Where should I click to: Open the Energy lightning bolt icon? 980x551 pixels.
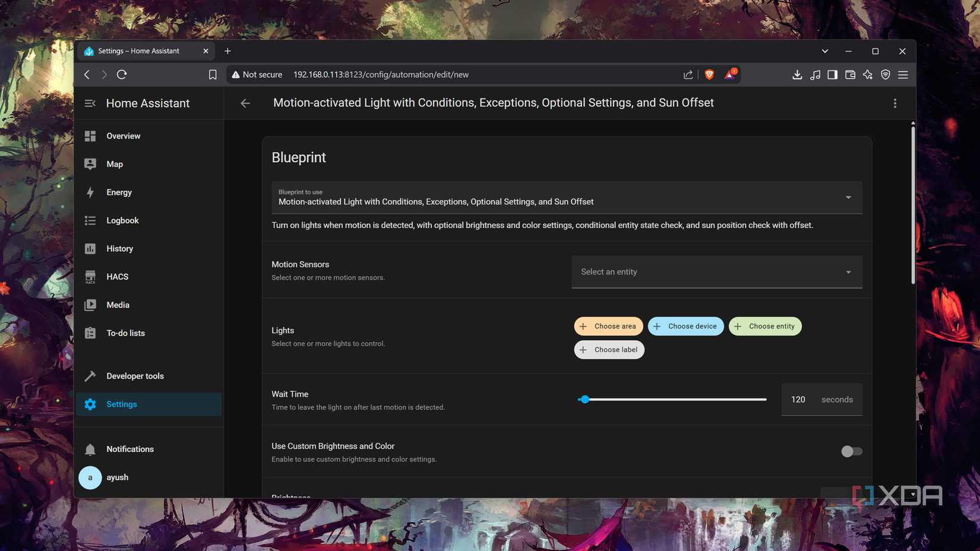pos(90,192)
